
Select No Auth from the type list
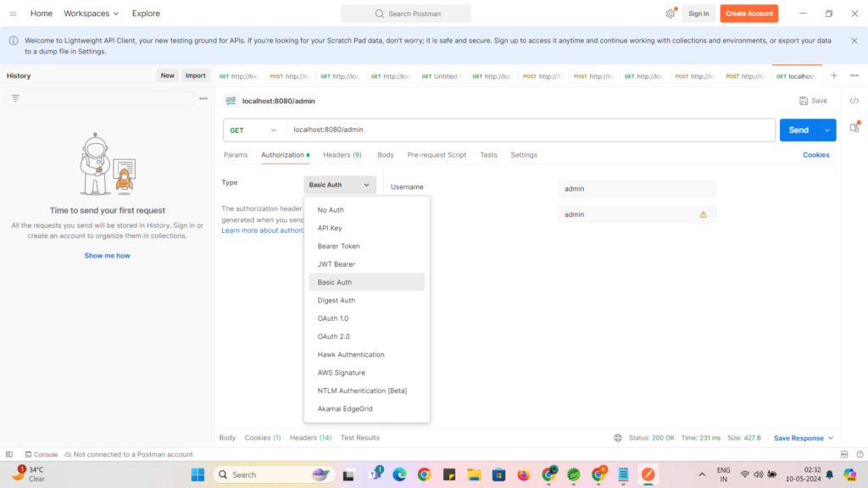coord(366,210)
